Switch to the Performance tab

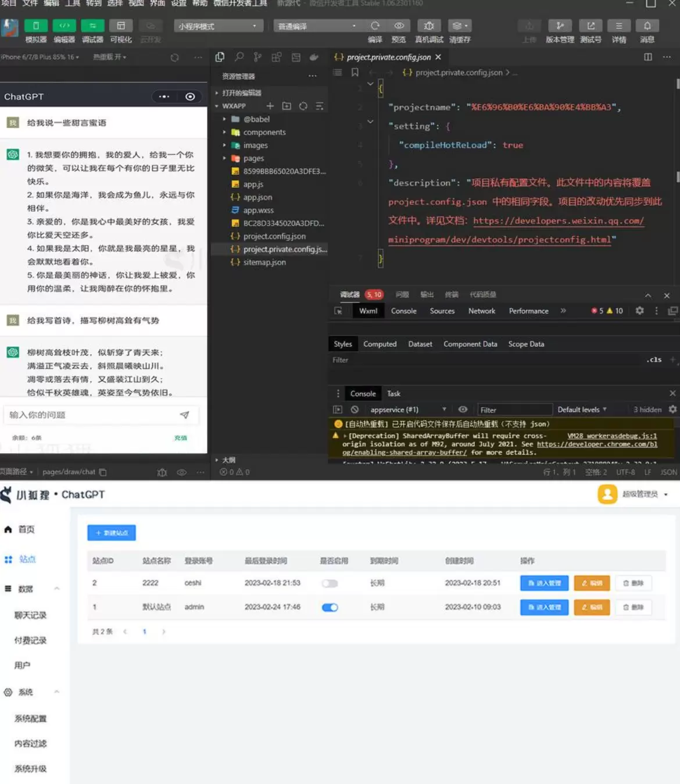pyautogui.click(x=529, y=311)
